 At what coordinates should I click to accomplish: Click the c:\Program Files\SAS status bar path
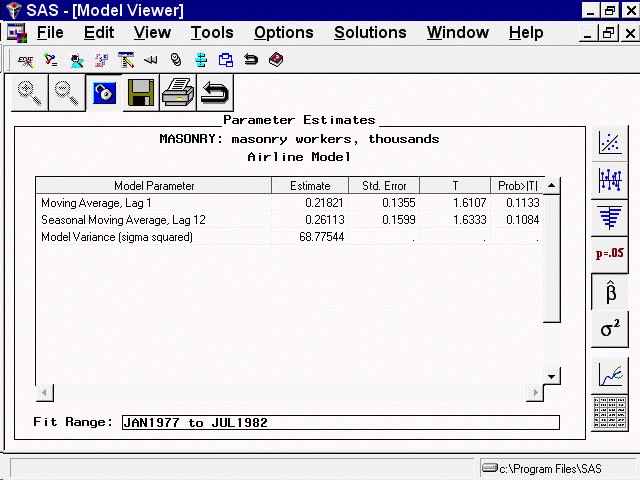pos(550,469)
